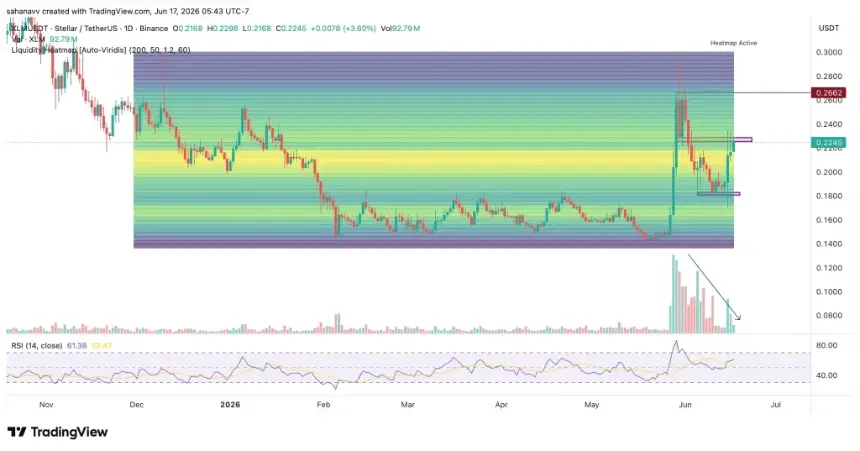Click the green 0.2245 current price label

[x=828, y=143]
